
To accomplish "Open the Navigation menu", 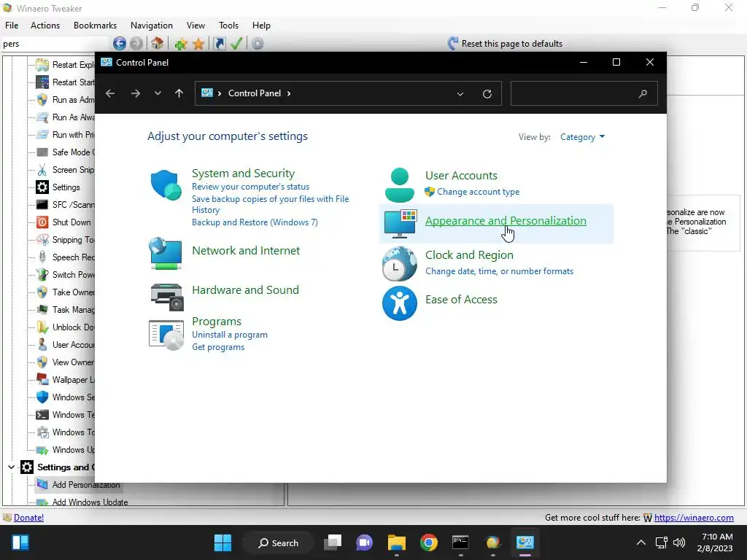I will coord(152,26).
